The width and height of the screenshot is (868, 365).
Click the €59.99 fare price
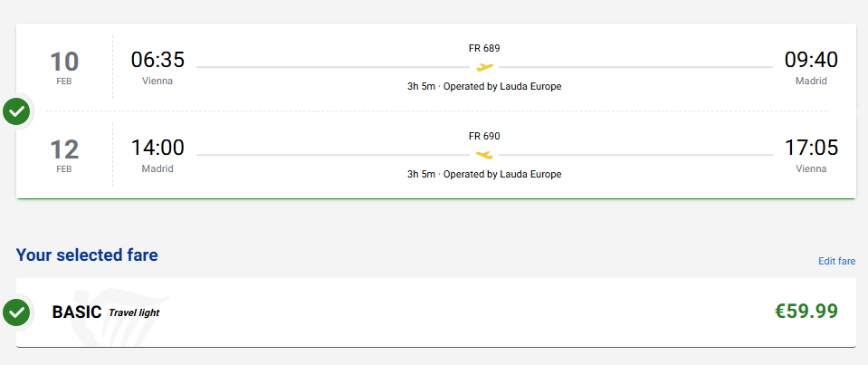click(x=806, y=312)
